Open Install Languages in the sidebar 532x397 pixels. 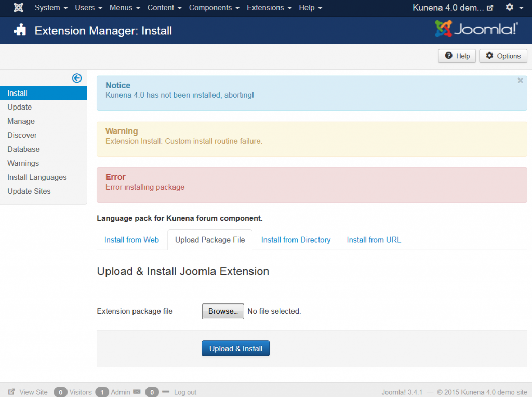[x=37, y=177]
